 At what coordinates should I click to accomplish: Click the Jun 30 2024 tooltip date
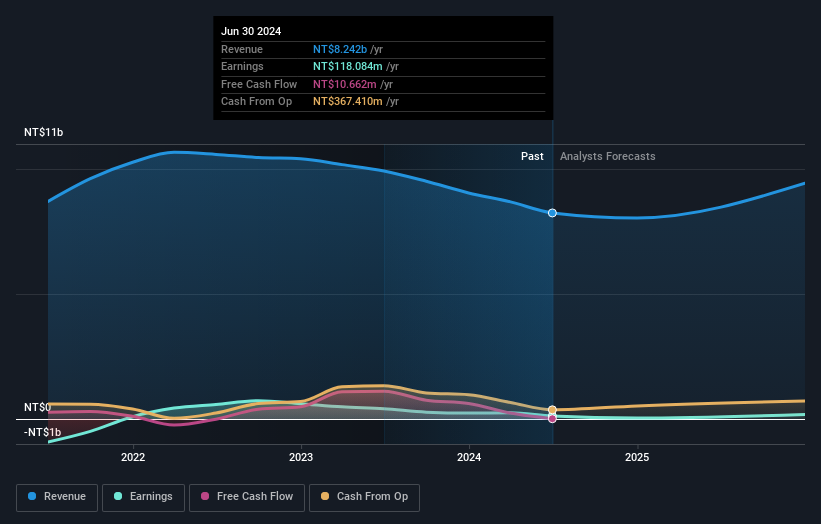(x=251, y=31)
